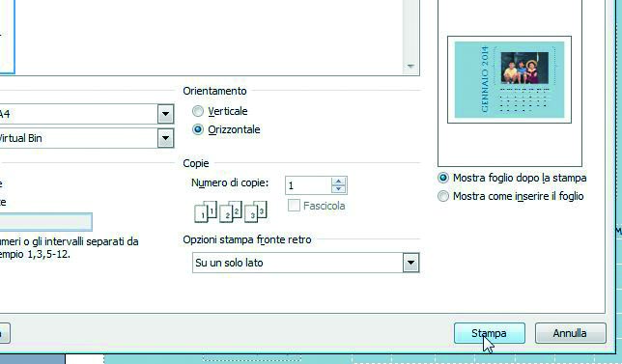Decrease number of copies with down arrow
Screen dimensions: 622x364
point(338,189)
